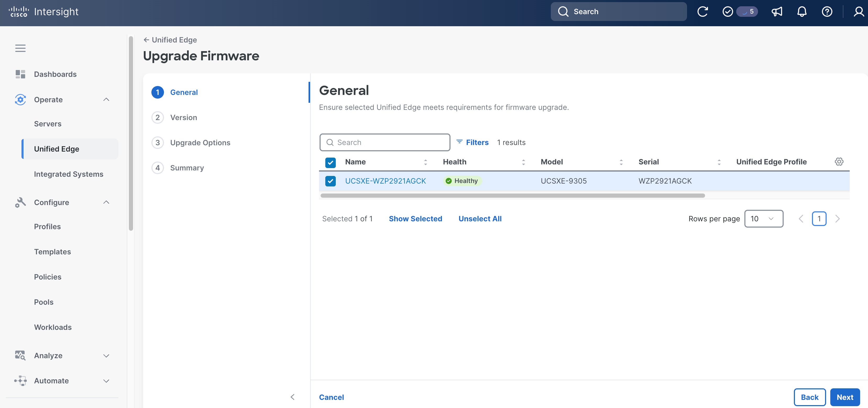Select wizard step 1 General
The image size is (868, 408).
174,92
